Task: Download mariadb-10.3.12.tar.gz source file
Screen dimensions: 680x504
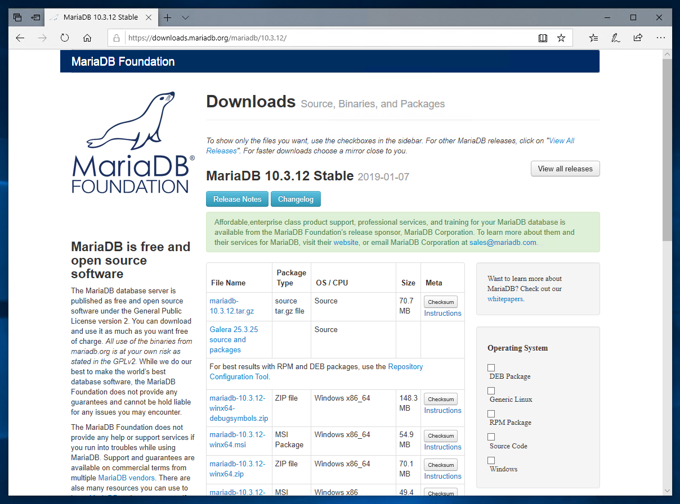Action: 232,306
